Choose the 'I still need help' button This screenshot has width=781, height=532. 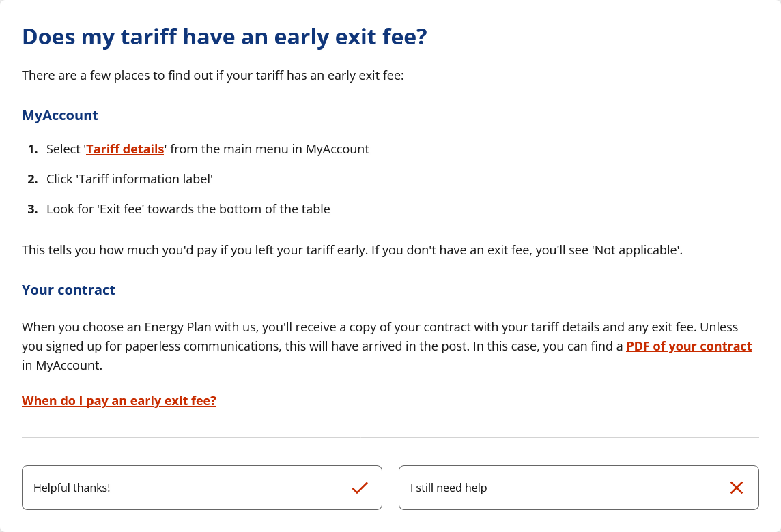coord(578,488)
